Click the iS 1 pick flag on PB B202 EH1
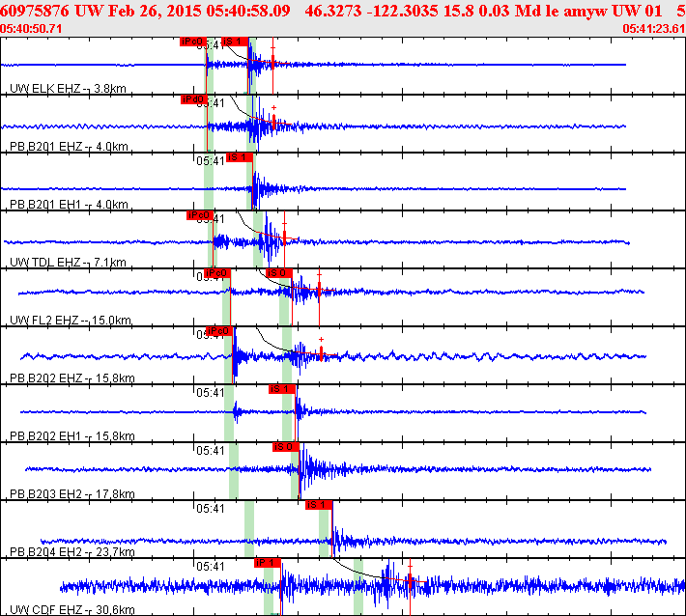Screen dimensions: 686x616 (x=282, y=389)
